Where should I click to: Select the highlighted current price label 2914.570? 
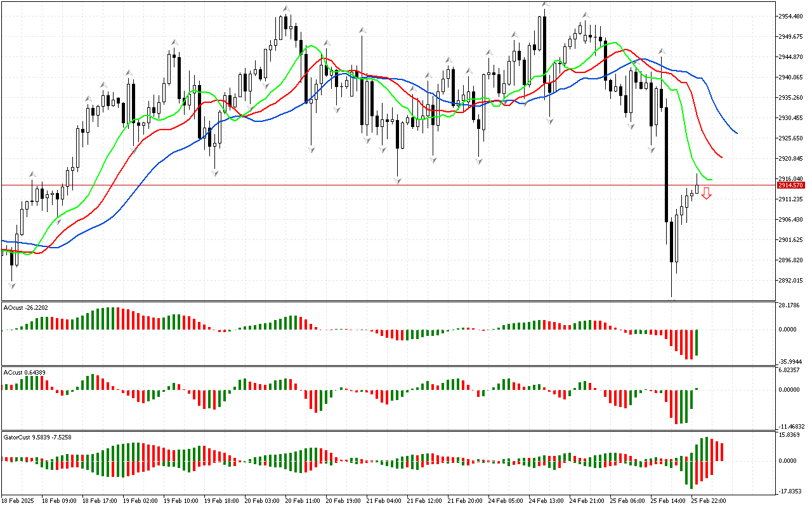(792, 185)
